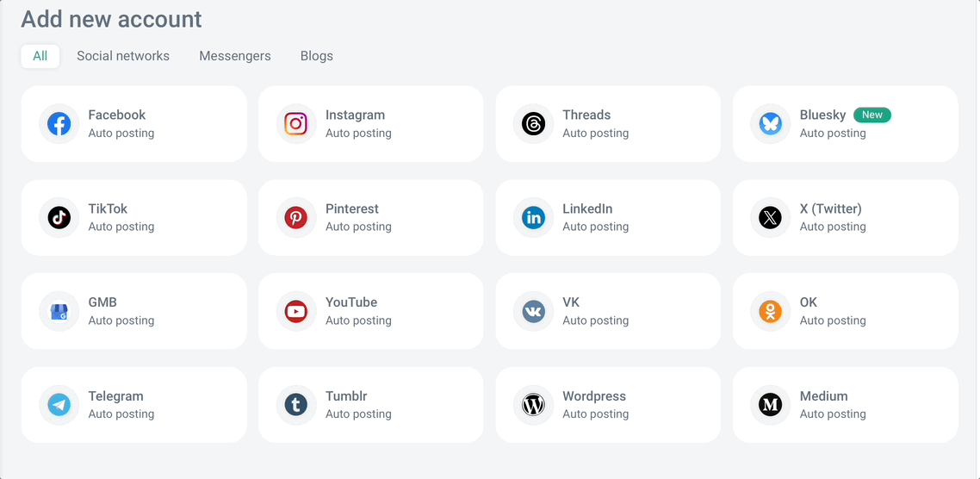Add a Medium blog account
Screen dimensions: 980x479
click(845, 405)
